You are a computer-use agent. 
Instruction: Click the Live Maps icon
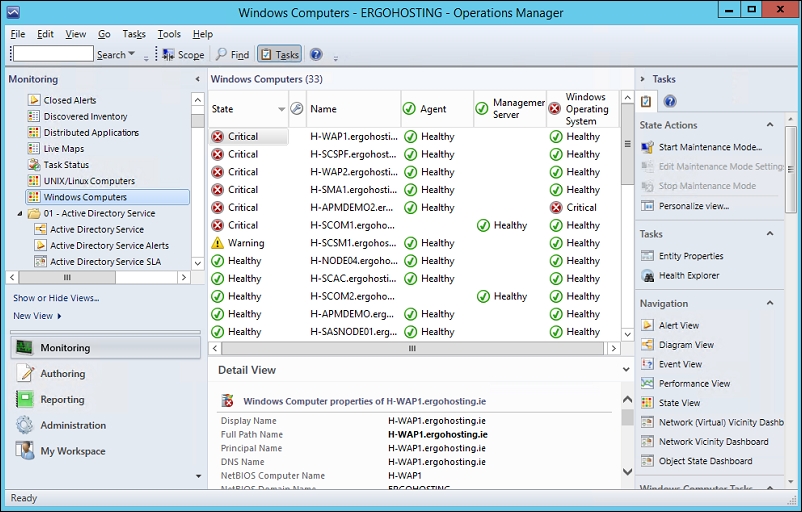(34, 148)
